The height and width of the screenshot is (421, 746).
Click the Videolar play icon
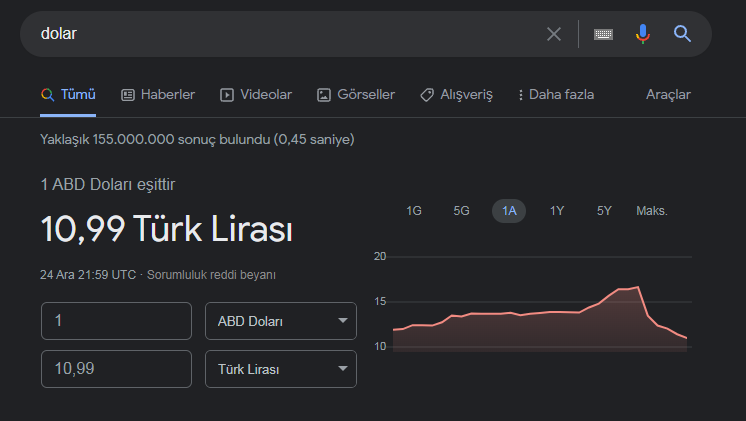coord(227,95)
